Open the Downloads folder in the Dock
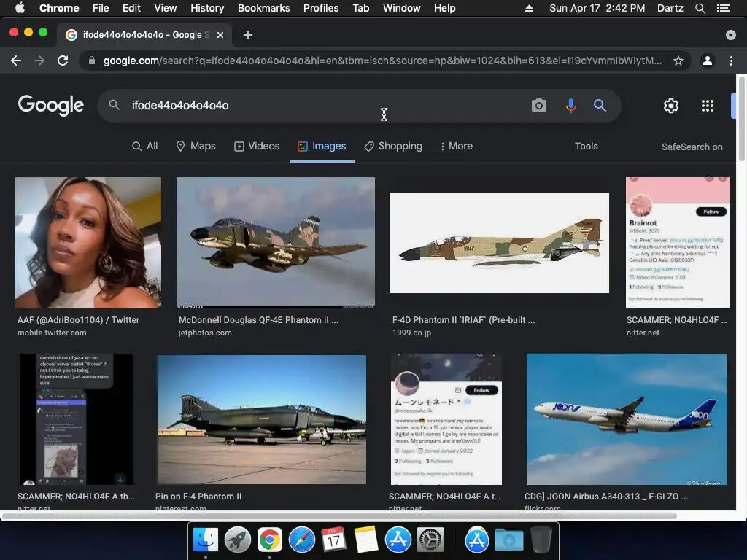The image size is (747, 560). pos(508,540)
